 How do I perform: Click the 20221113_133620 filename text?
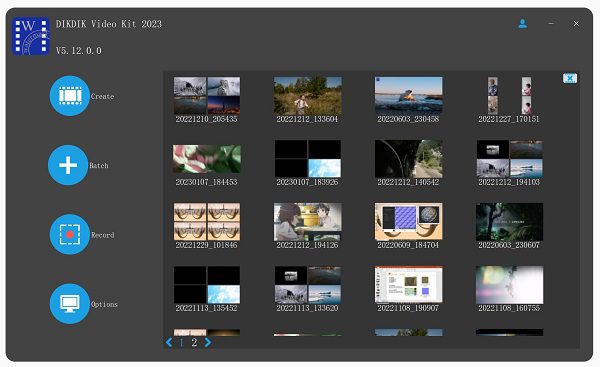(307, 308)
